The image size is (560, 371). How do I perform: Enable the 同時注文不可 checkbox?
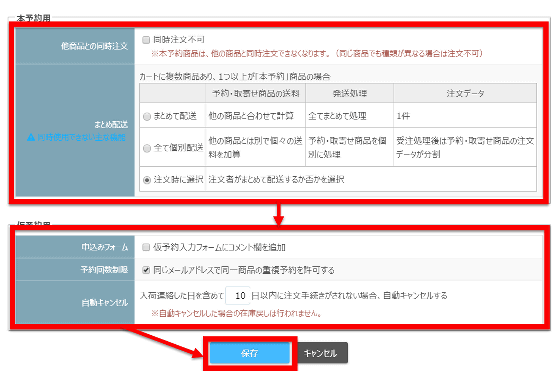(x=146, y=40)
